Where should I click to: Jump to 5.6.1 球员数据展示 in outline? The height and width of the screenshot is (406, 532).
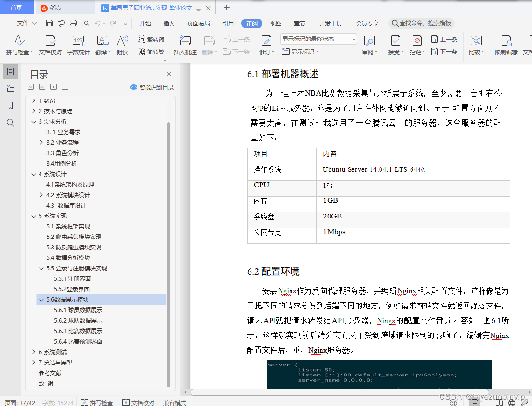pyautogui.click(x=78, y=310)
